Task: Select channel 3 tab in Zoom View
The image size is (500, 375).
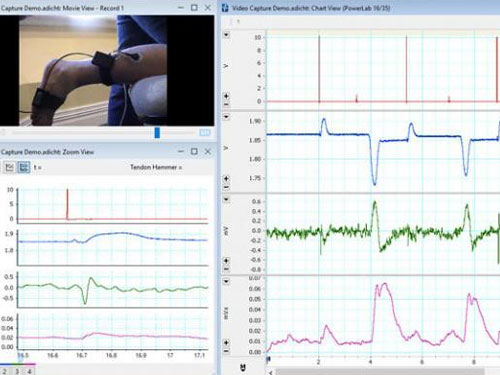Action: click(17, 371)
